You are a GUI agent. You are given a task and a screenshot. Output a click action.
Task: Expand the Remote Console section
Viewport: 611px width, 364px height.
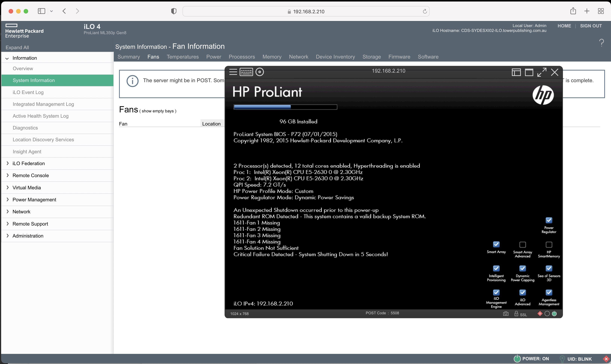click(7, 175)
